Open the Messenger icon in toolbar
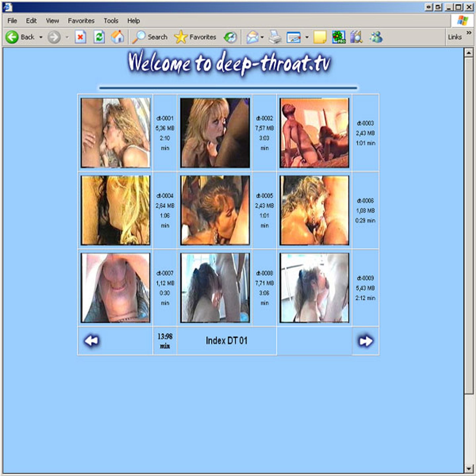 coord(376,37)
